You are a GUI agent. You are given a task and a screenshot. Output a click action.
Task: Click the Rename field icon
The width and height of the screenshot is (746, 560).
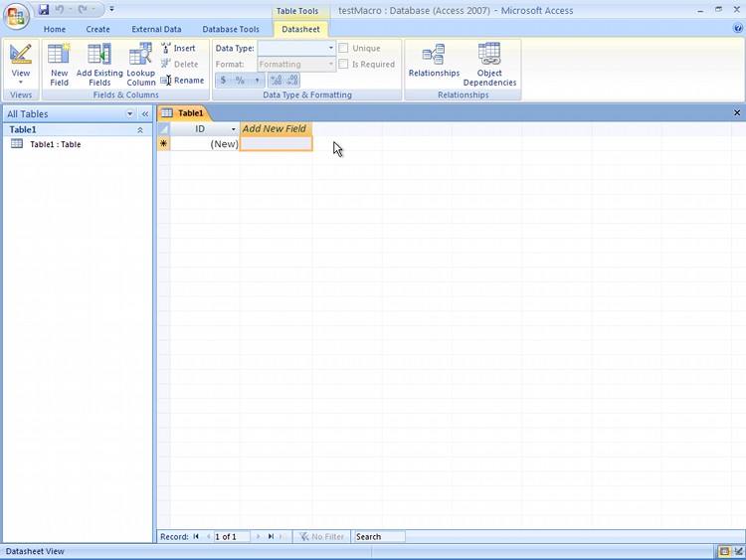[x=183, y=81]
